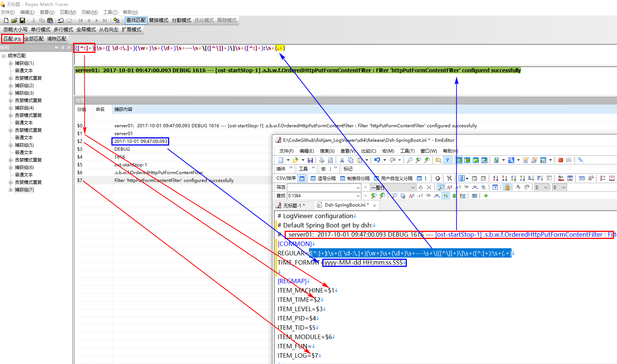The image size is (617, 364).
Task: Click 查找匹配 find match mode button
Action: (x=136, y=20)
